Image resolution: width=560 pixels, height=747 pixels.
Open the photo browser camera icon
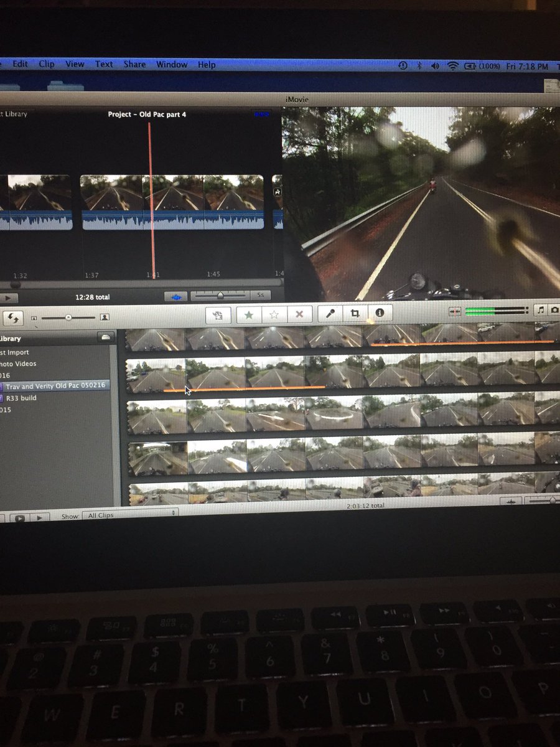[554, 309]
